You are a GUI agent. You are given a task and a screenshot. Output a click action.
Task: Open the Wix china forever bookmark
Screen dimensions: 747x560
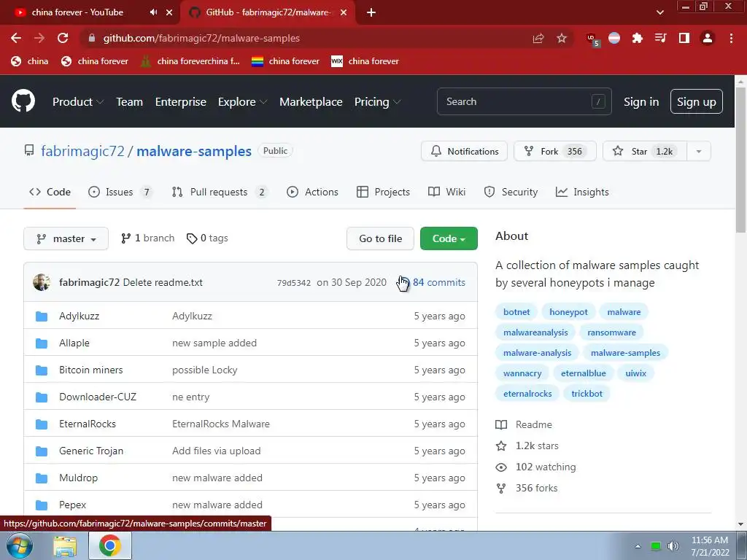point(365,61)
